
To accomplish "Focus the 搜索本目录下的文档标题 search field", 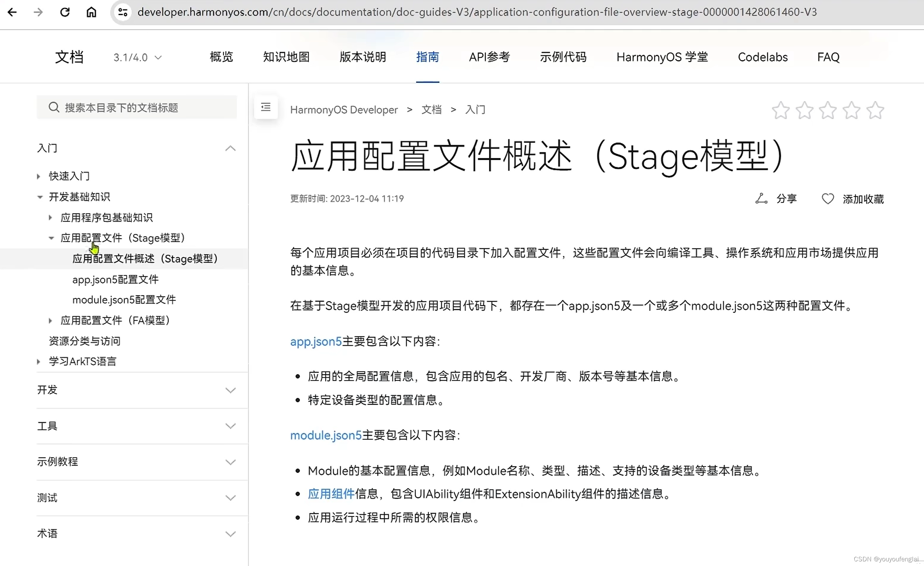I will pos(136,107).
